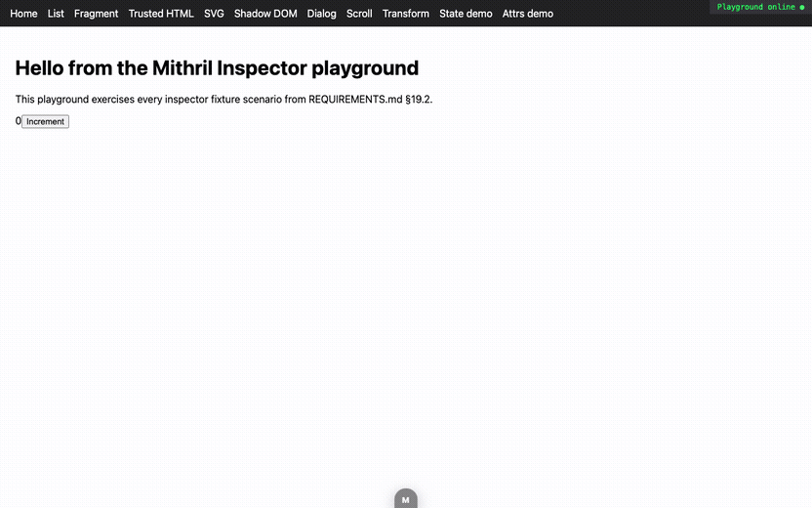Navigate to Fragment demo
Image resolution: width=812 pixels, height=508 pixels.
[96, 14]
